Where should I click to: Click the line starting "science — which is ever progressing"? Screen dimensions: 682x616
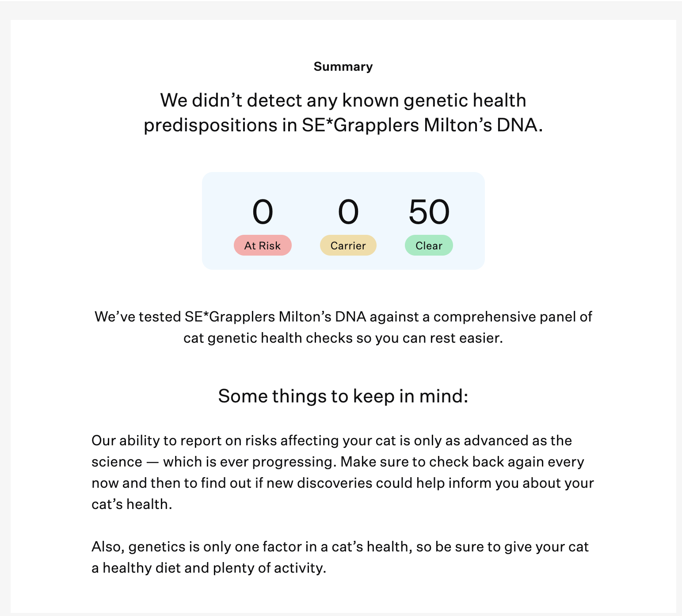click(x=338, y=462)
